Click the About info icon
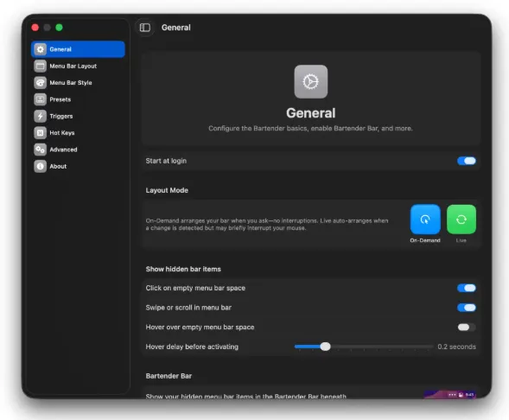Image resolution: width=509 pixels, height=420 pixels. [x=41, y=166]
